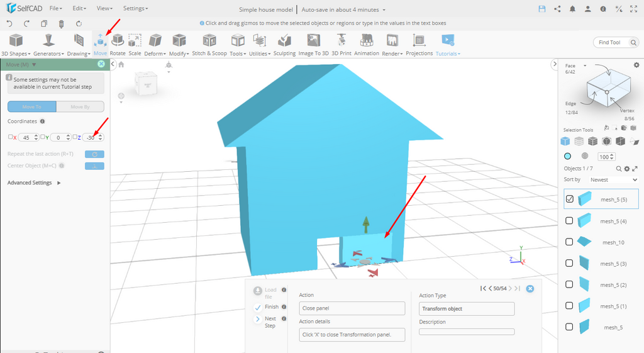Screen dimensions: 644x353
Task: Select the wireframe cube selection mode
Action: 579,142
